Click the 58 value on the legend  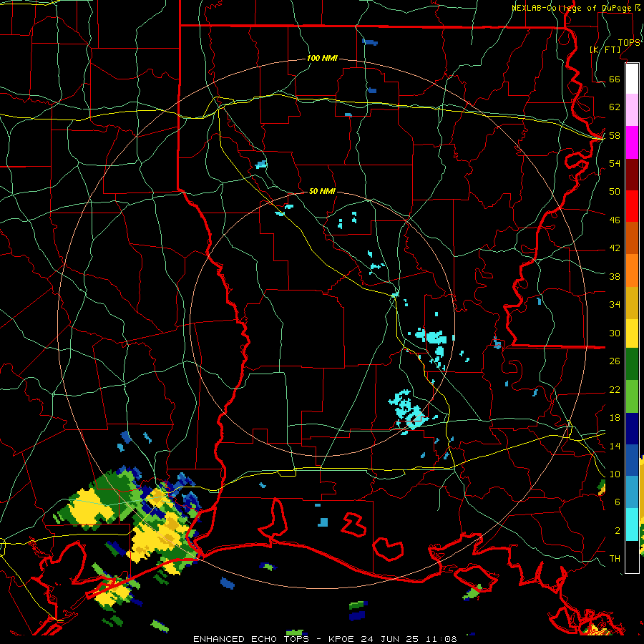[615, 135]
